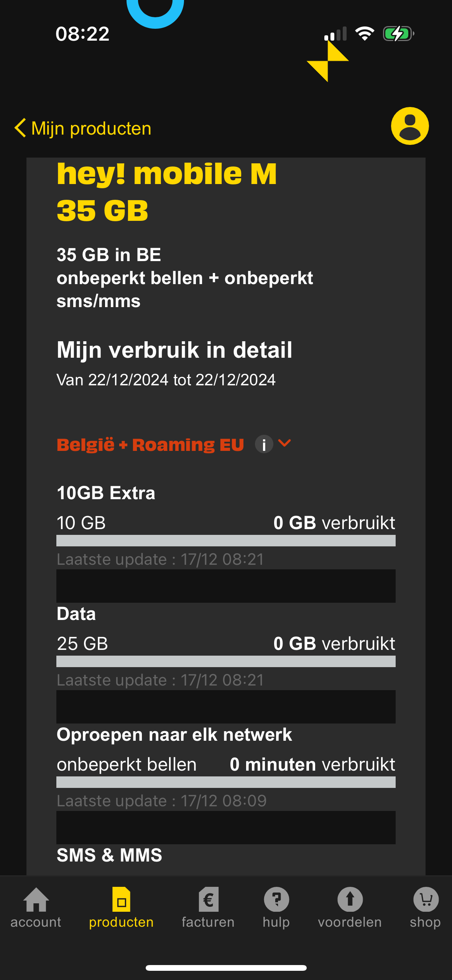
Task: Tap the back chevron arrow icon
Action: [x=20, y=128]
